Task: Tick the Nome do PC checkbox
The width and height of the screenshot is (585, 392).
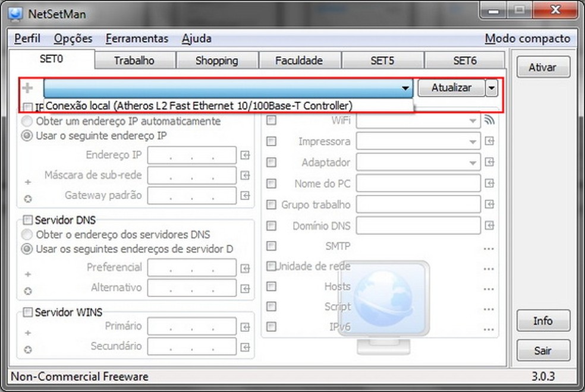Action: pos(271,184)
